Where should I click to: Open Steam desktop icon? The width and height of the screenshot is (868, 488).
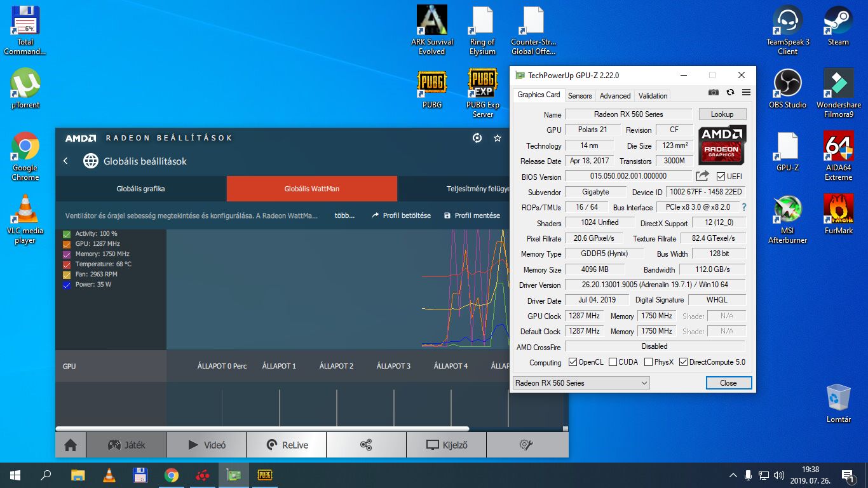click(838, 25)
